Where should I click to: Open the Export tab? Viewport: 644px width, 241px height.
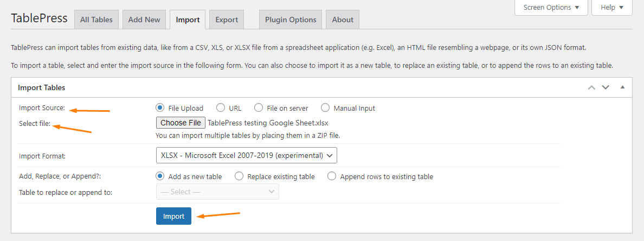pos(227,20)
